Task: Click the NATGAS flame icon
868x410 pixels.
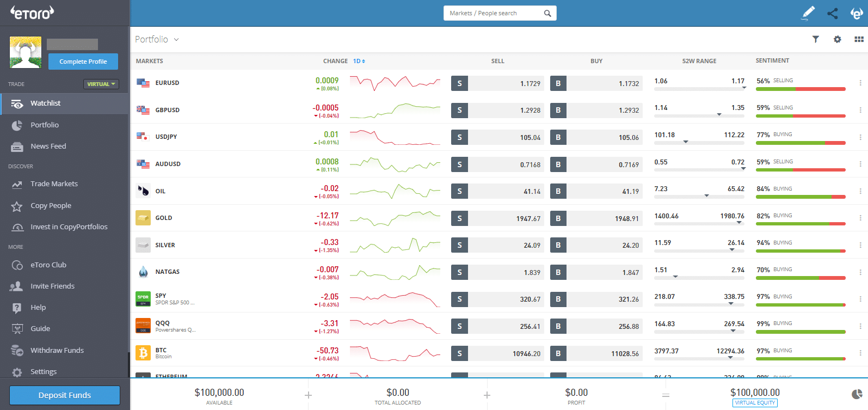Action: pyautogui.click(x=143, y=272)
